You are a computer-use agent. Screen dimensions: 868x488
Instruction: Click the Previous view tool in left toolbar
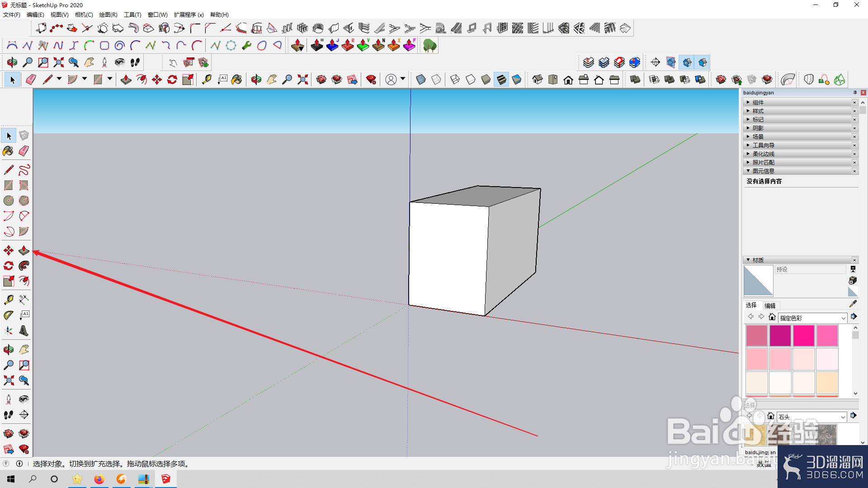(24, 380)
